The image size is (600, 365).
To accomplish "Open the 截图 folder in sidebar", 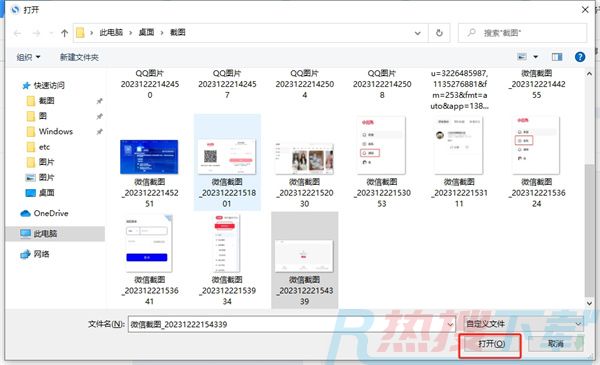I will point(41,101).
